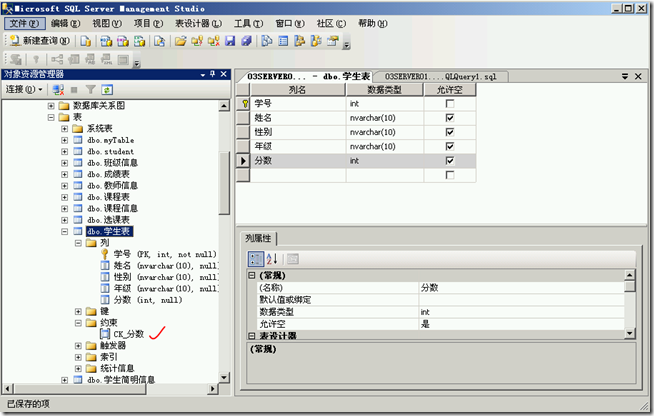The width and height of the screenshot is (654, 416).
Task: Click the generate change script icon
Action: pyautogui.click(x=16, y=59)
